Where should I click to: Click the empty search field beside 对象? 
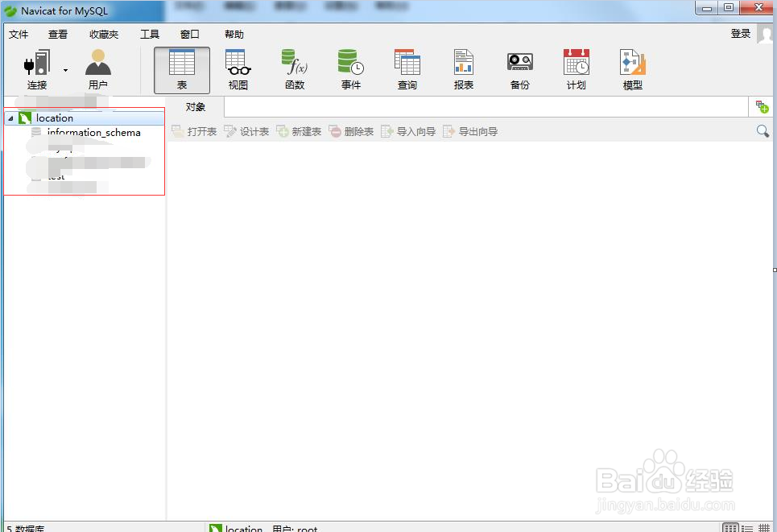click(486, 107)
